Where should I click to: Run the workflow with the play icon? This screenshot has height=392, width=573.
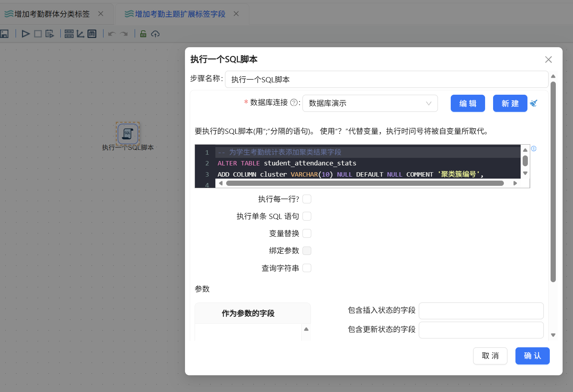[26, 34]
